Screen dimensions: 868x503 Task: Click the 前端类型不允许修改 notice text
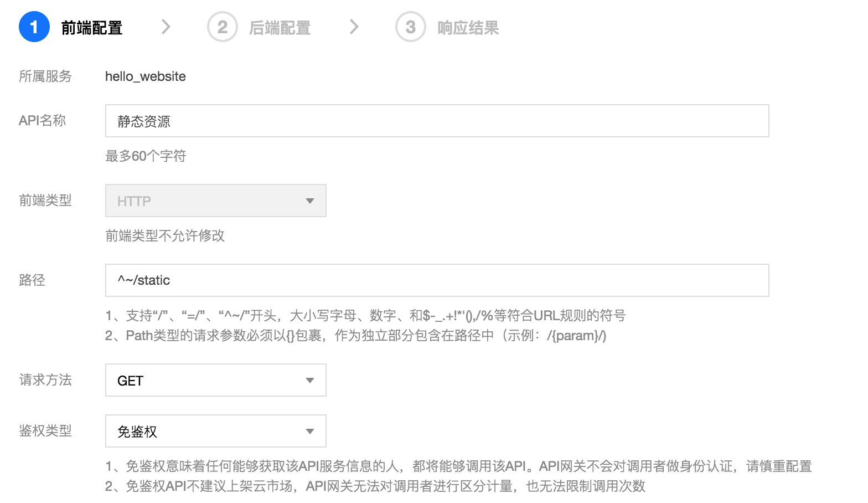coord(165,236)
